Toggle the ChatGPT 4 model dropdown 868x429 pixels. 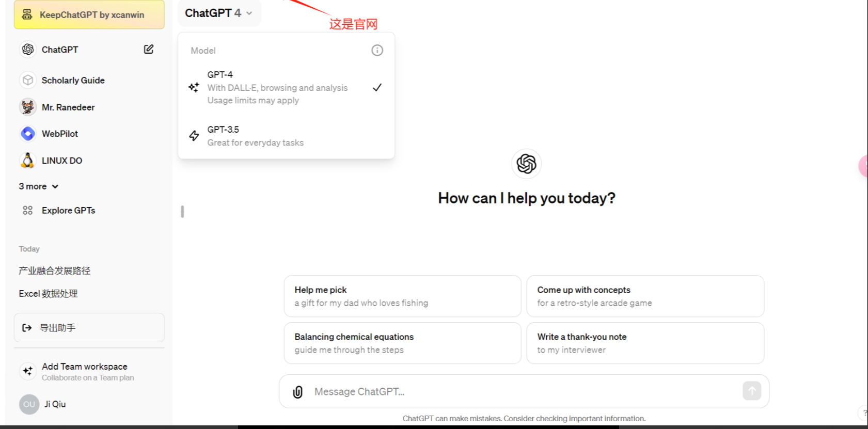219,13
